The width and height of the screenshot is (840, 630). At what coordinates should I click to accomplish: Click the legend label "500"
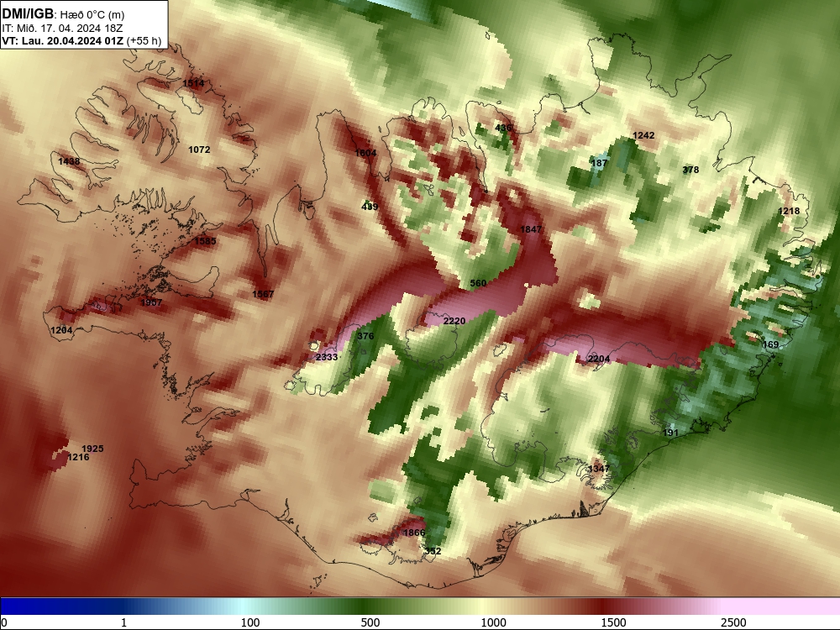coord(370,622)
